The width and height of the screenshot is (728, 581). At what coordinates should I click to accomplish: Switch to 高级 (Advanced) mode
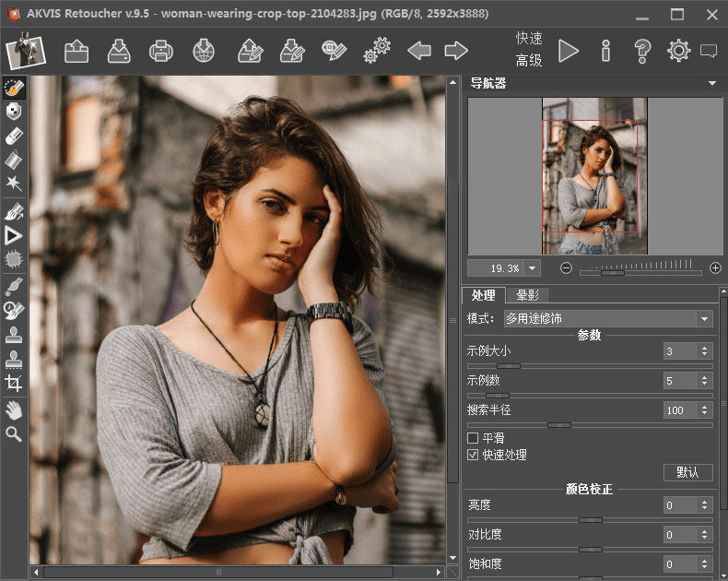pos(529,61)
